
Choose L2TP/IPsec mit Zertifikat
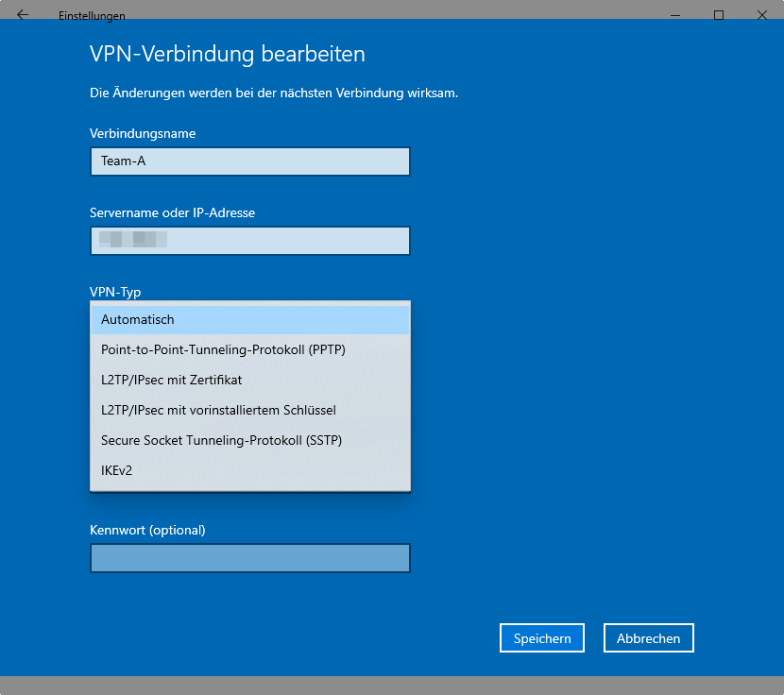pyautogui.click(x=250, y=380)
